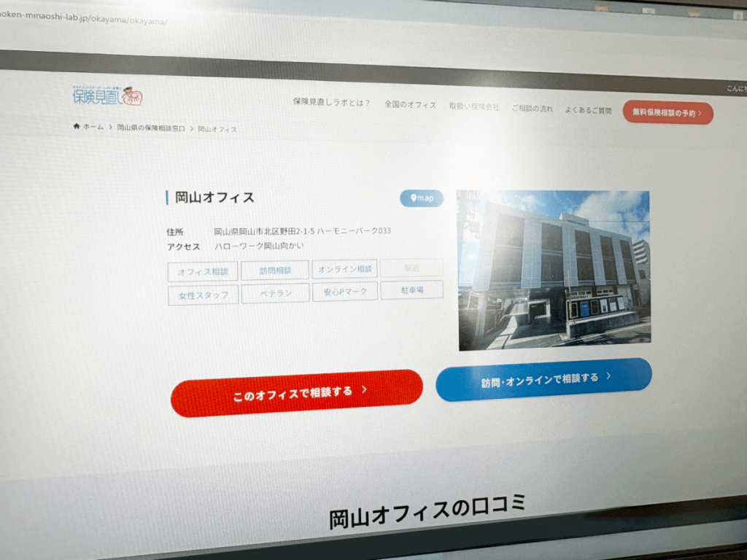This screenshot has width=747, height=560.
Task: Select the 女性スタッフ tag
Action: [203, 295]
